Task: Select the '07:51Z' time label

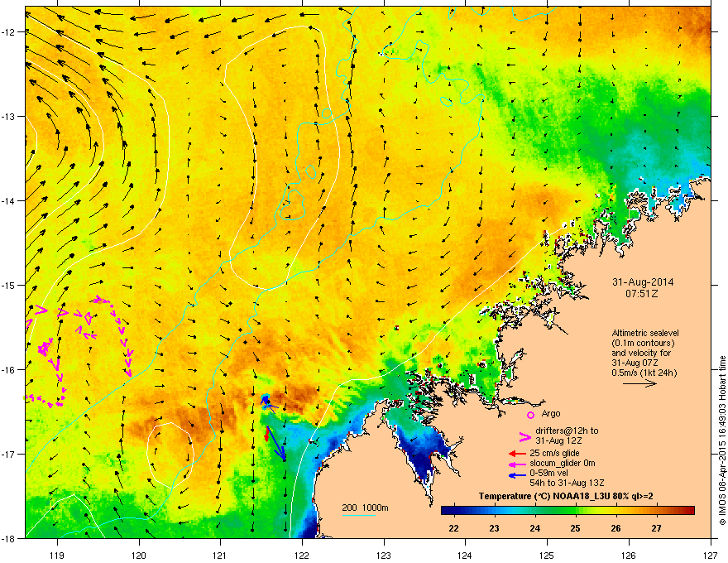Action: [642, 294]
